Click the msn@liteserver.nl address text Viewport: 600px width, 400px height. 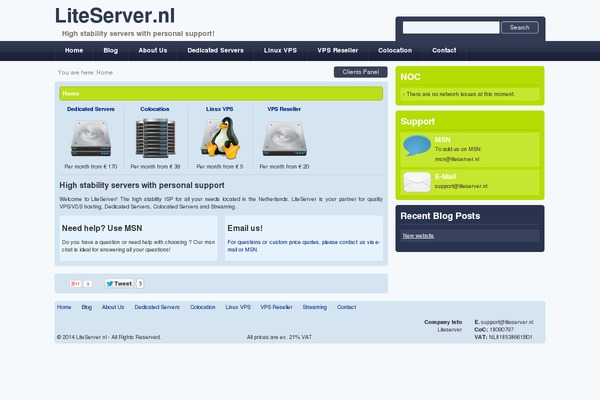coord(457,159)
